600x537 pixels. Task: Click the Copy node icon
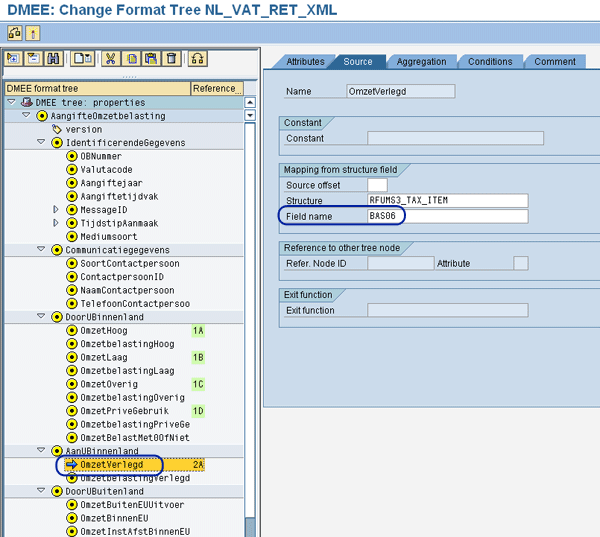click(x=131, y=59)
